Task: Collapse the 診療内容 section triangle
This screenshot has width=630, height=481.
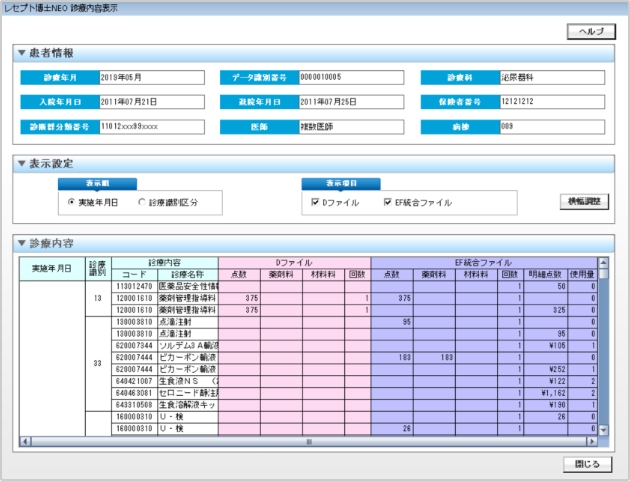Action: 22,243
